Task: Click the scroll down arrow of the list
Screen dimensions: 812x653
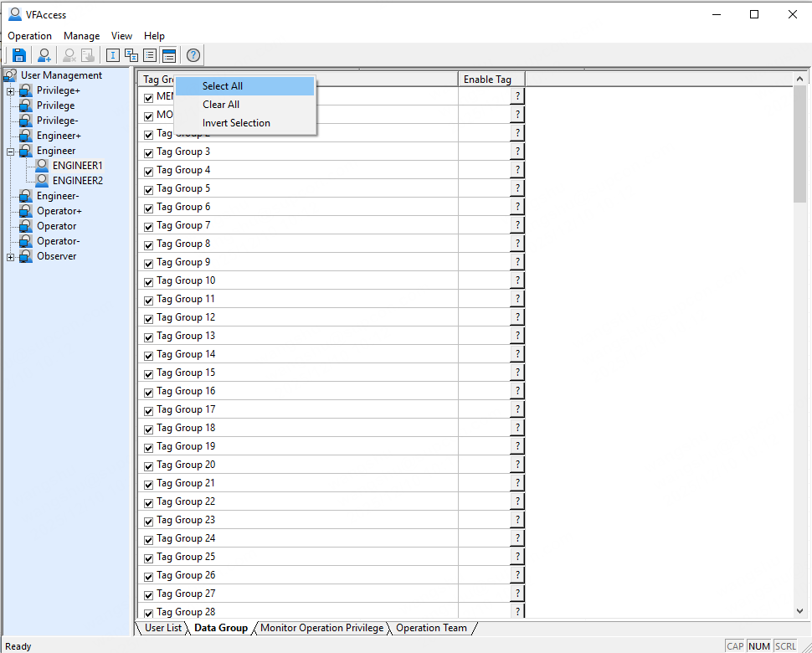Action: coord(800,612)
